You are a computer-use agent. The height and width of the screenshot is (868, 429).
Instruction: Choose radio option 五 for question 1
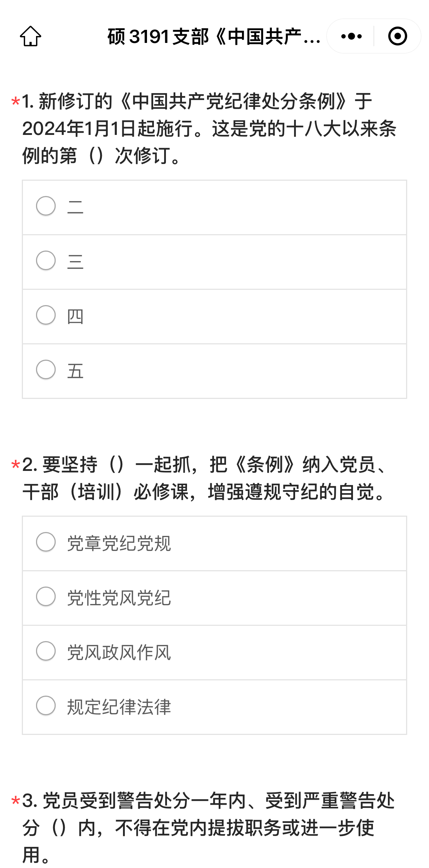click(46, 370)
